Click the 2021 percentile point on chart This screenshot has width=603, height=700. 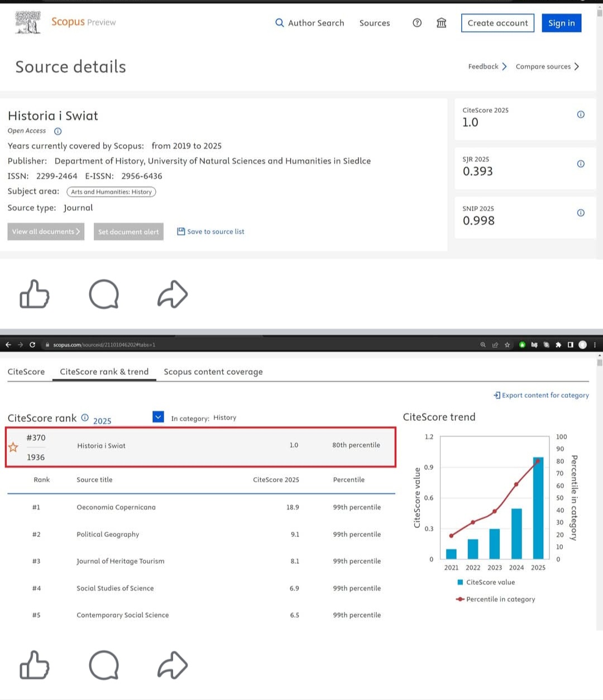point(451,536)
